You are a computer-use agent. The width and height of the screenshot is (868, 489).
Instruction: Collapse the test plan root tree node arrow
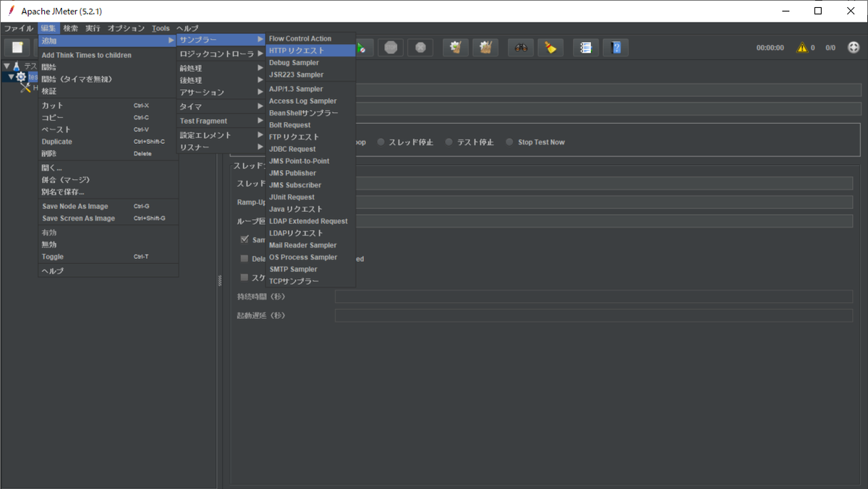[7, 66]
